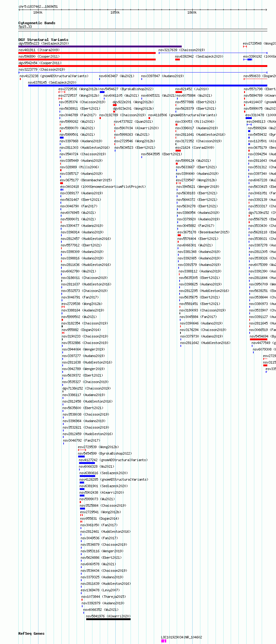Viewport: 276px width, 644px height.
Task: Open nsv4123238 (gnomADStructuralVariants) variant
Action: point(54,76)
